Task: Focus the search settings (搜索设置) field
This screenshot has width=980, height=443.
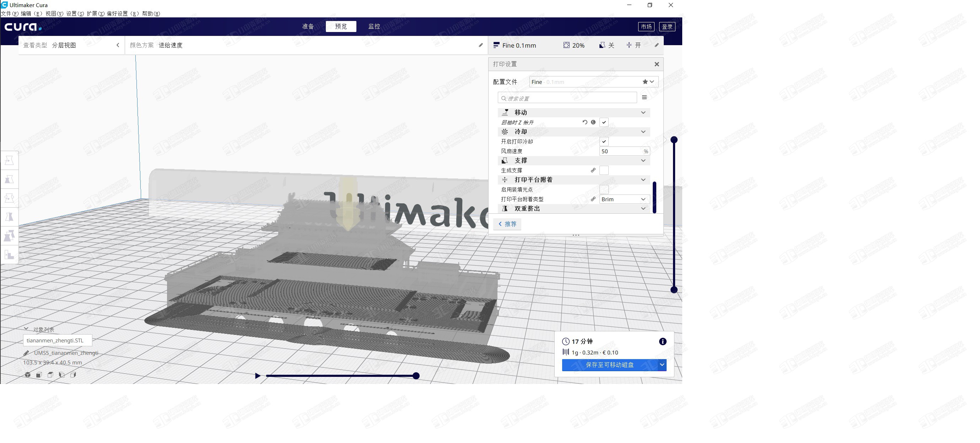Action: point(567,98)
